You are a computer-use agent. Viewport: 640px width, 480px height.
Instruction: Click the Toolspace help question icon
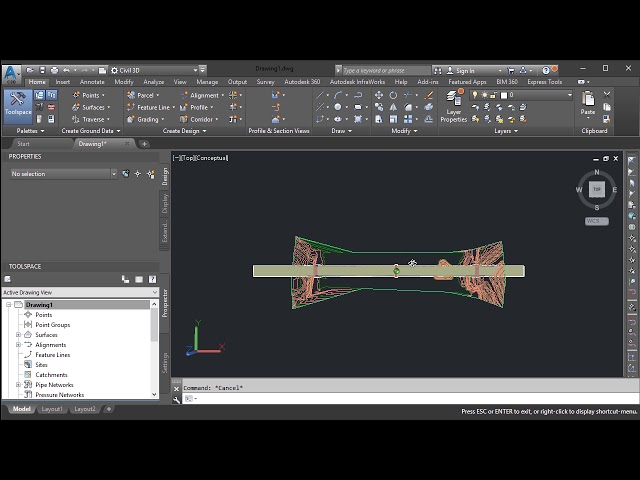(x=152, y=279)
